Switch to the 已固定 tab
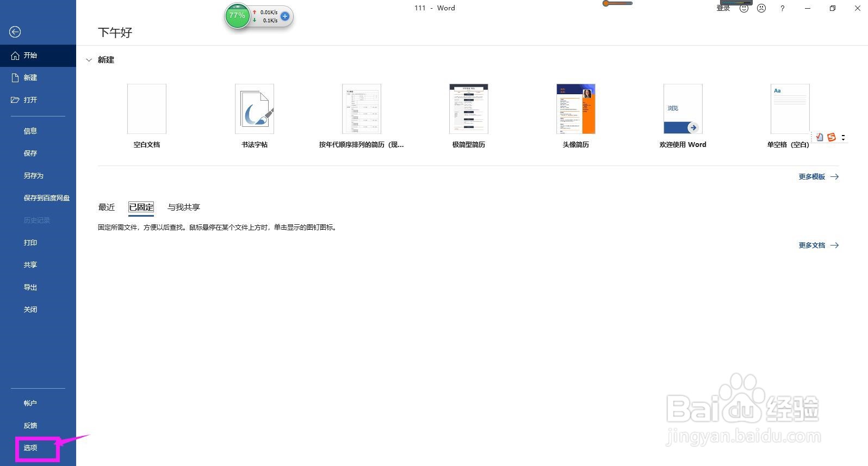 coord(141,207)
